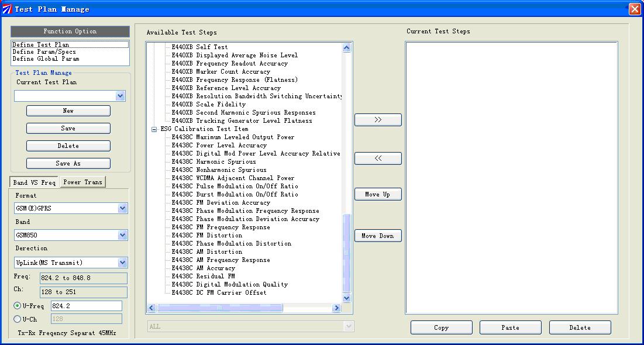Click the scroll down arrow of the test steps list
This screenshot has width=644, height=345.
[347, 298]
